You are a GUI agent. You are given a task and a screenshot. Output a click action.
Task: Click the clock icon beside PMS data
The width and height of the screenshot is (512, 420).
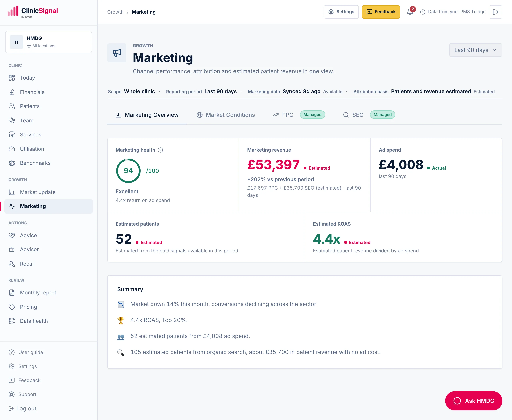423,12
